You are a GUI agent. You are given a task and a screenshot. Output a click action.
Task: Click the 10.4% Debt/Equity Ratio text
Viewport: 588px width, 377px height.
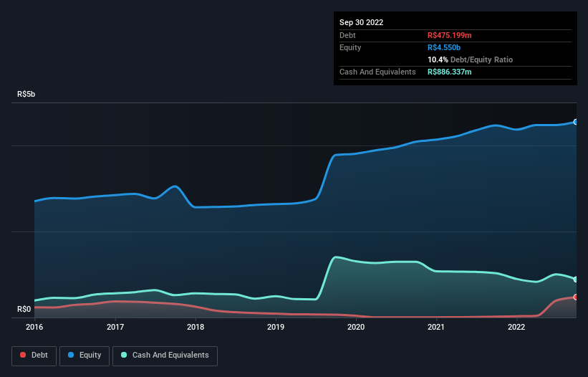[x=471, y=59]
